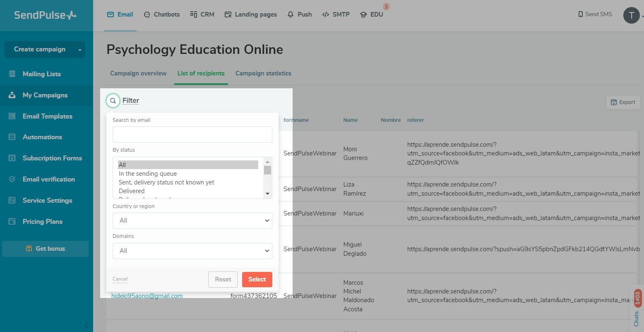Select Sent, delivery status not known yet
644x332 pixels.
[x=188, y=182]
